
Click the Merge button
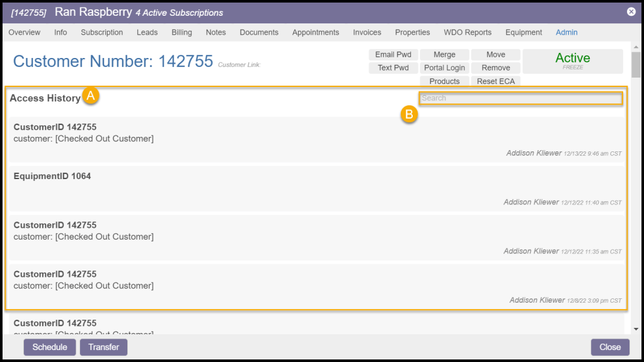click(x=444, y=55)
